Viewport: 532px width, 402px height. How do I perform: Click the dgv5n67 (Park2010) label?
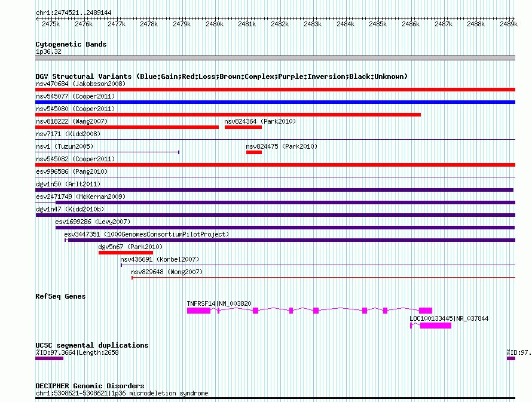click(x=131, y=247)
